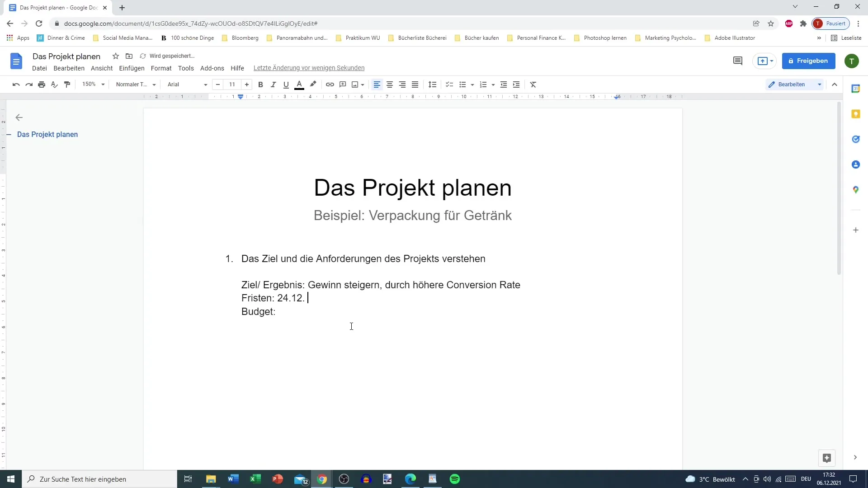Image resolution: width=868 pixels, height=488 pixels.
Task: Hide the side panel chevron
Action: [x=855, y=457]
